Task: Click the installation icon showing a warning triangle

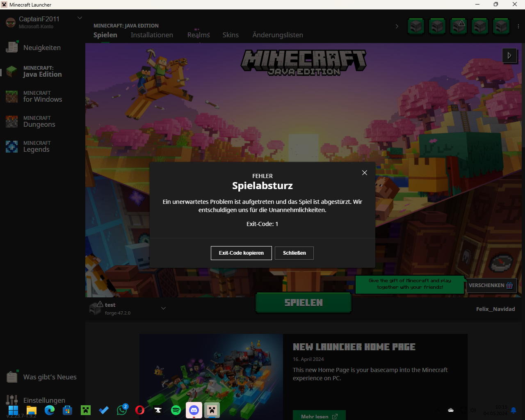Action: pos(459,26)
